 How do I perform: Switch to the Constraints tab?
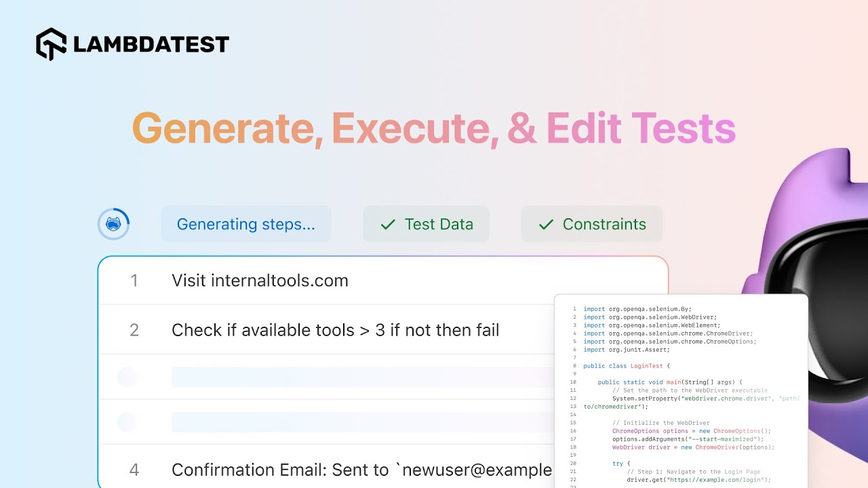point(591,224)
